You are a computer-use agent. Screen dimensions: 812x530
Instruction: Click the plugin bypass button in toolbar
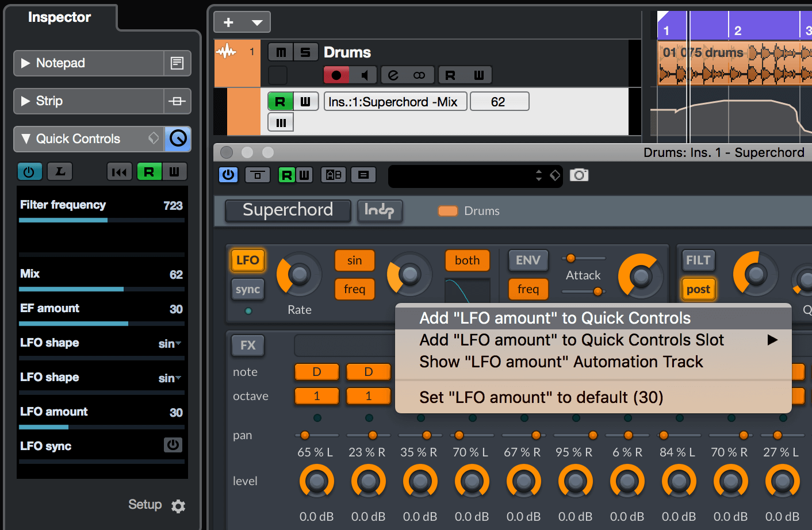(x=258, y=175)
